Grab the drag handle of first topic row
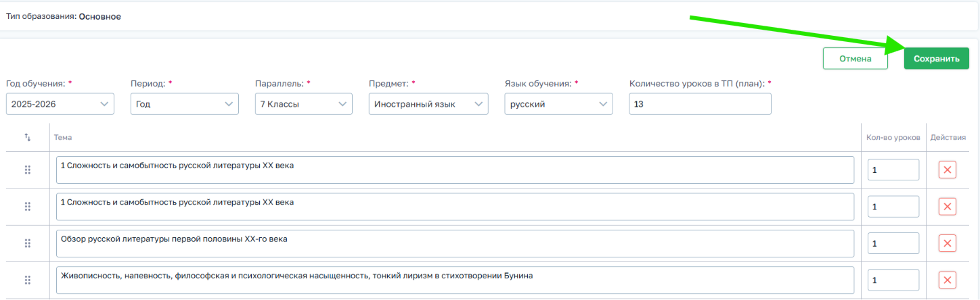The height and width of the screenshot is (300, 980). pyautogui.click(x=28, y=170)
